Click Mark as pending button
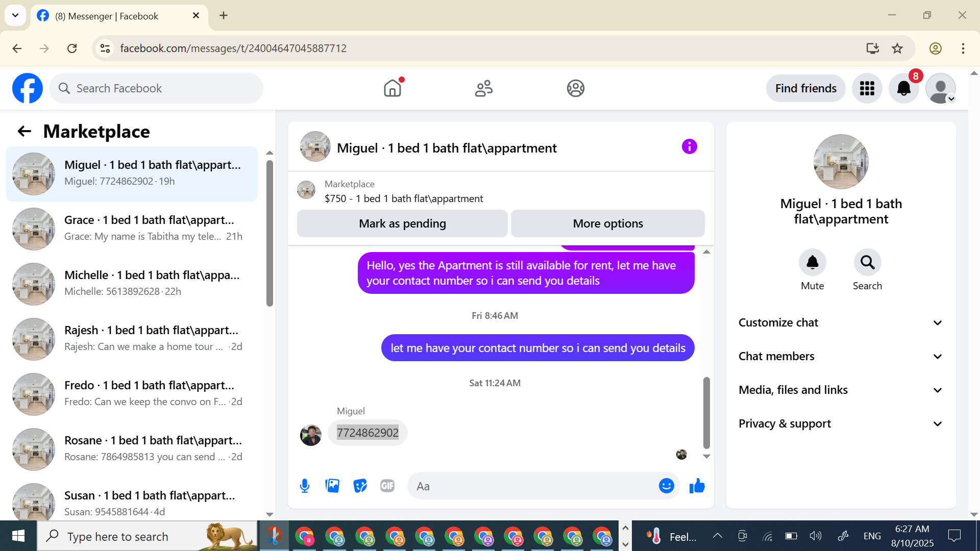980x551 pixels. [402, 223]
